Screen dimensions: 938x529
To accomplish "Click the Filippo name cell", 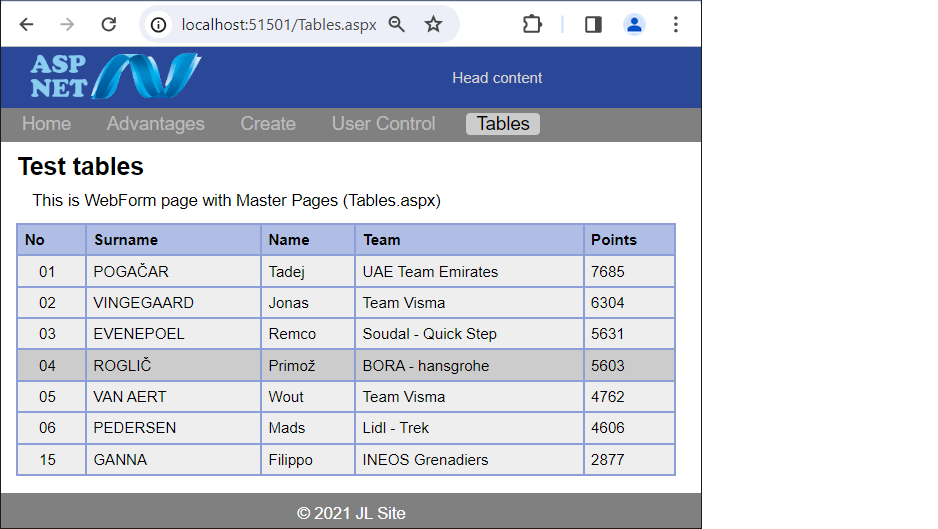I will (308, 460).
